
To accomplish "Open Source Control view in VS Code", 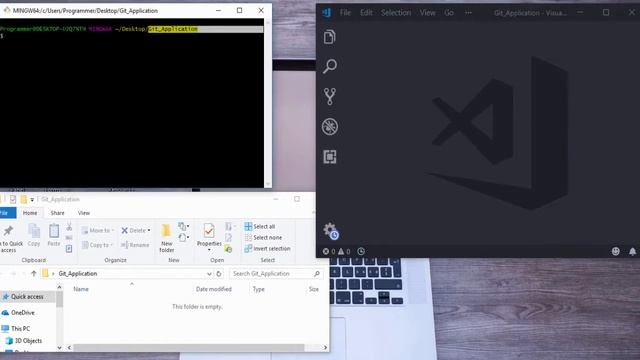I will point(330,96).
